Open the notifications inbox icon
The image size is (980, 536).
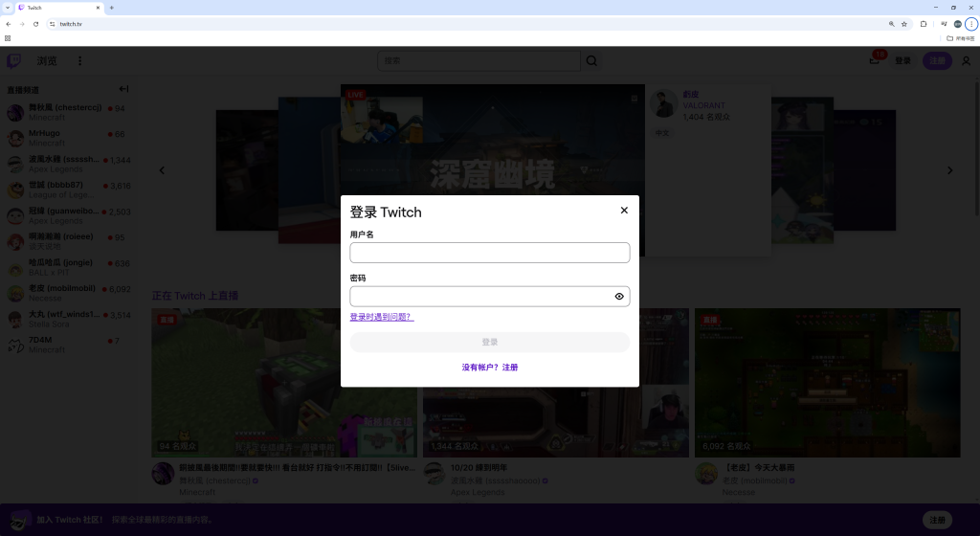(874, 61)
